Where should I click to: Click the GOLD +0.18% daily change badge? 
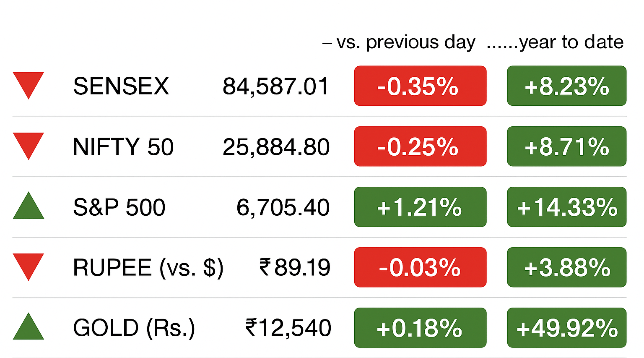420,328
